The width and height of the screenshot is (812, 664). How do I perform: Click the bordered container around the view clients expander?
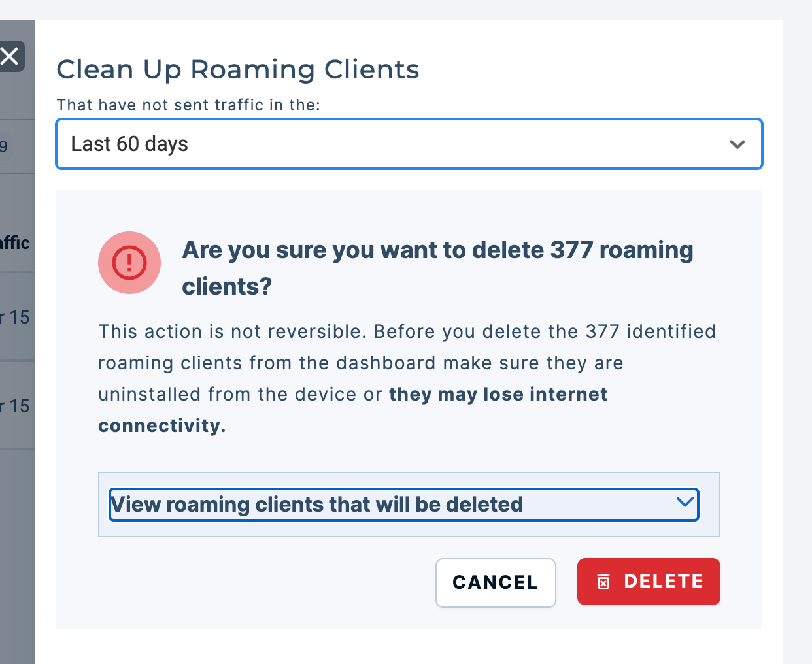click(x=409, y=505)
